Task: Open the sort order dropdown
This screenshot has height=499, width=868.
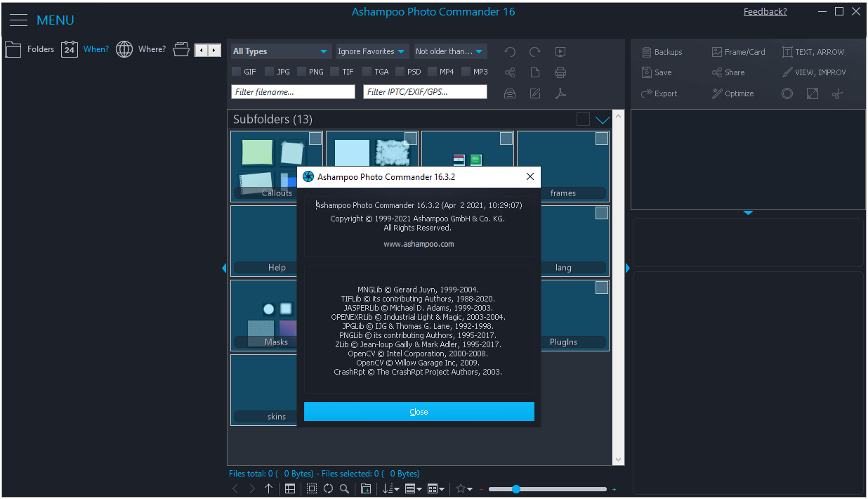Action: [x=391, y=488]
